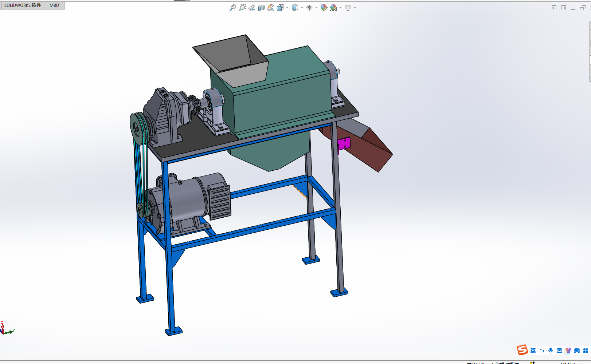Return to the Previous View
591x364 pixels.
click(252, 8)
